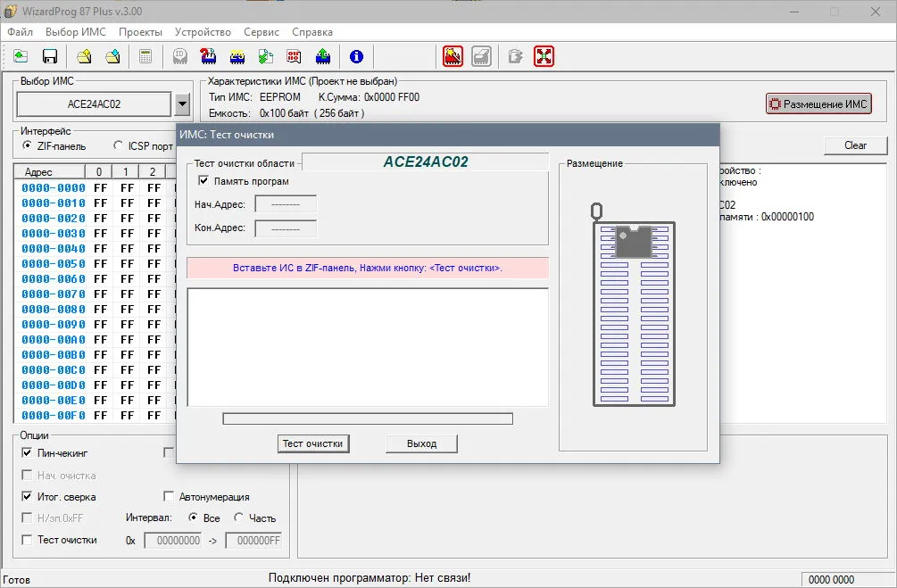
Task: Select the ICSP порт radio button
Action: click(x=119, y=145)
